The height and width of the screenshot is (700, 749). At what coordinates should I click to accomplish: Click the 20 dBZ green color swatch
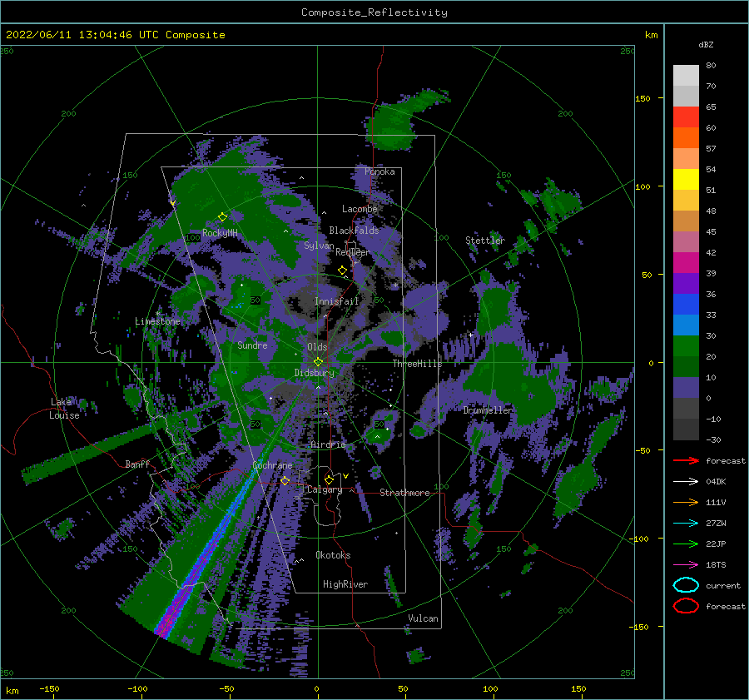point(686,366)
